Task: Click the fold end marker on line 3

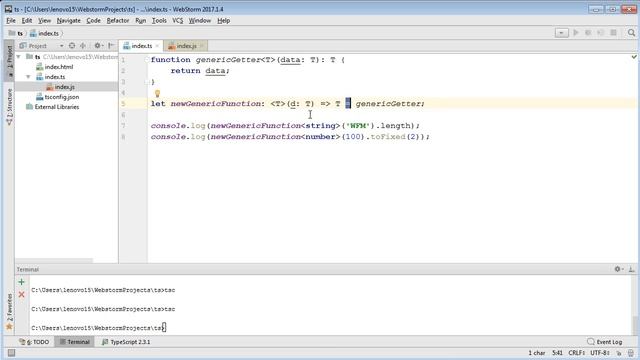Action: (x=147, y=82)
